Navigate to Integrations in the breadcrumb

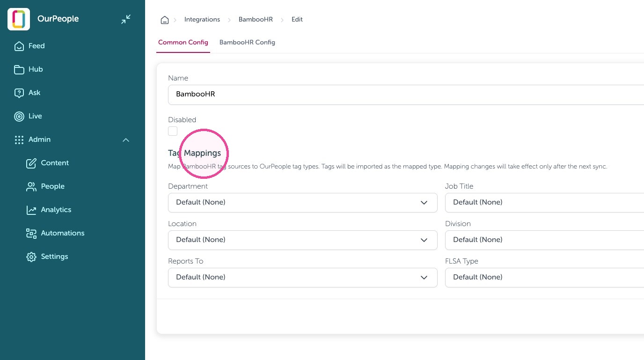tap(202, 20)
